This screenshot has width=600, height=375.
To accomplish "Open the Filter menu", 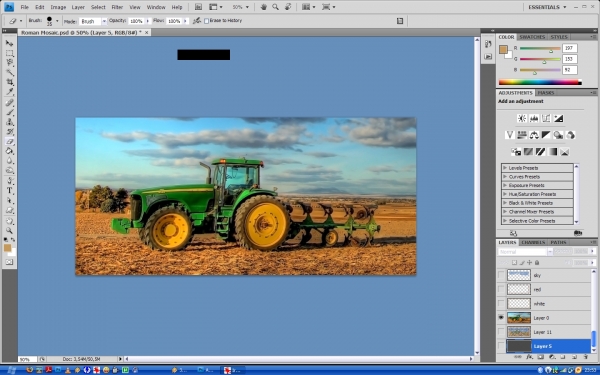I will pos(117,7).
